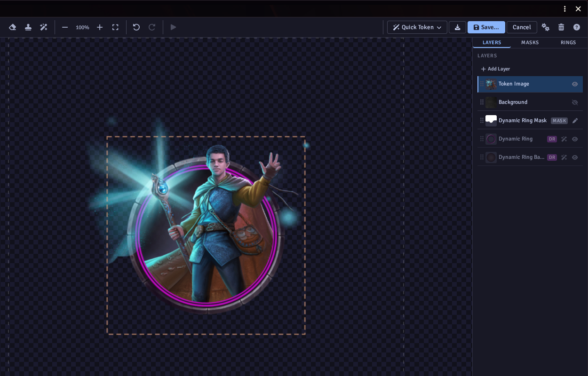Click the Save button

point(486,27)
